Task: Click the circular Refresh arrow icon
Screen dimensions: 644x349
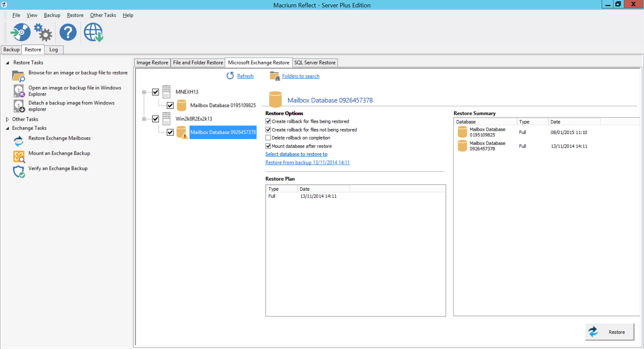Action: tap(230, 76)
